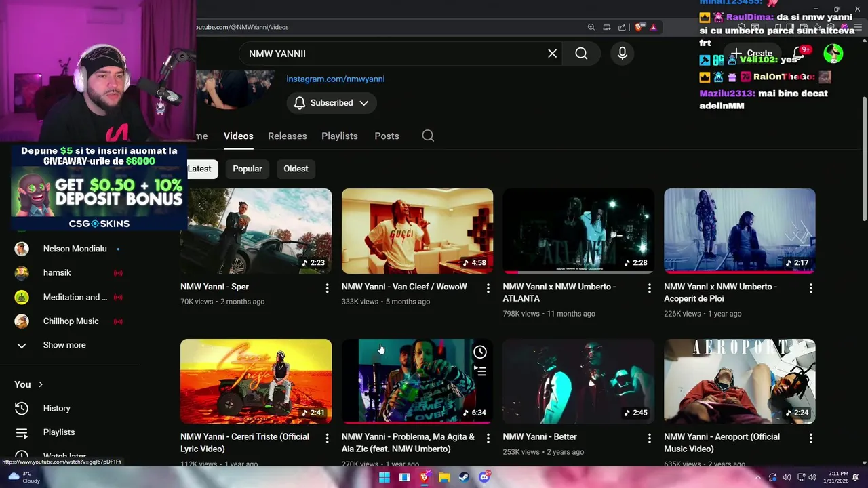Screen dimensions: 868x488
Task: Clear the search box text with X
Action: (552, 54)
